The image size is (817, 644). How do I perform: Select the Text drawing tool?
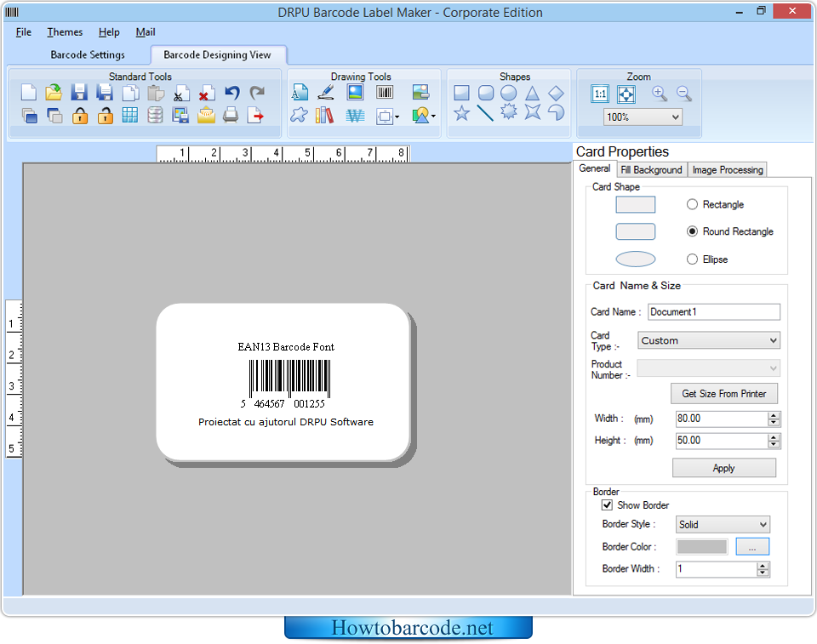click(300, 92)
